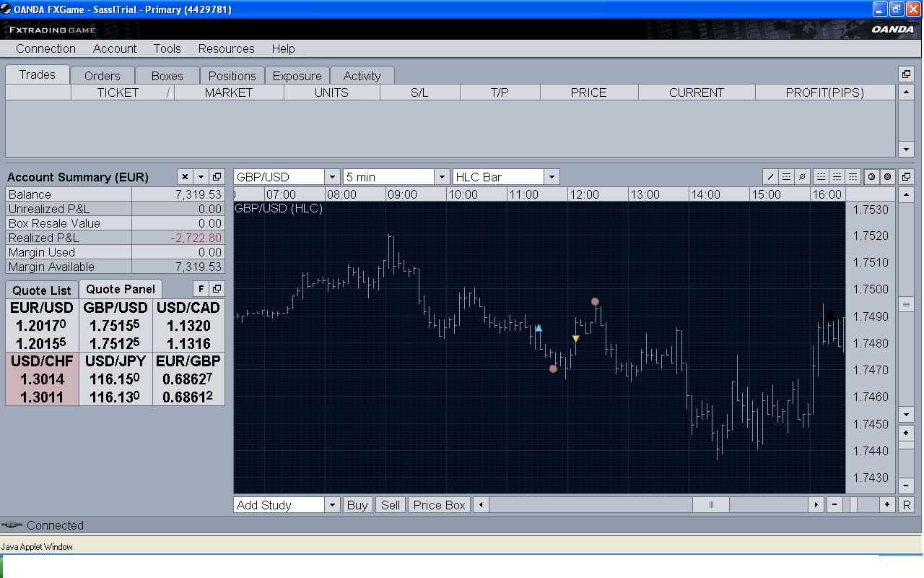Click the orange down-arrow trade marker
Viewport: 924px width, 578px height.
click(x=575, y=339)
